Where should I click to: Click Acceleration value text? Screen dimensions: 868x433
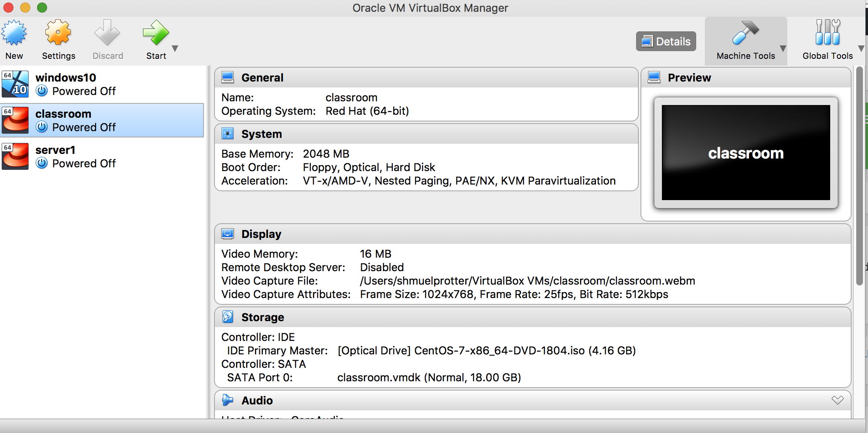[x=459, y=181]
